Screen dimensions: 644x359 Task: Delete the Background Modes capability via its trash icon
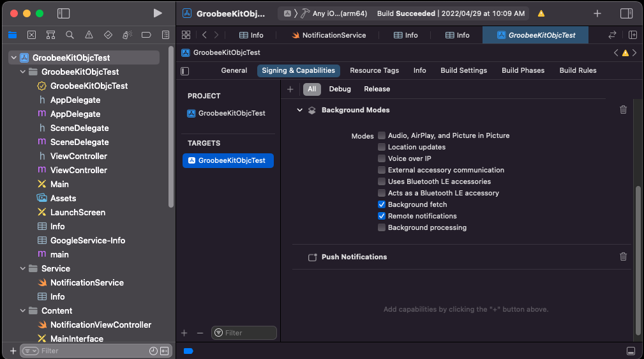click(x=623, y=109)
